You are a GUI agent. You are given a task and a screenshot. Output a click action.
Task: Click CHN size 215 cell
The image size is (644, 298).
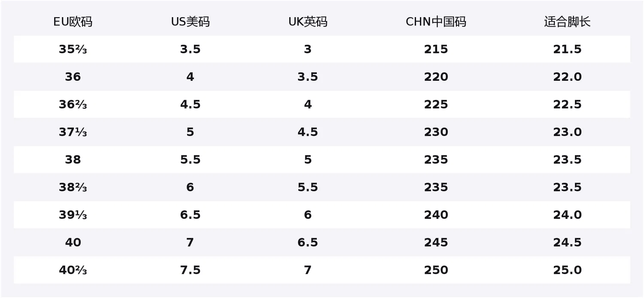click(436, 49)
